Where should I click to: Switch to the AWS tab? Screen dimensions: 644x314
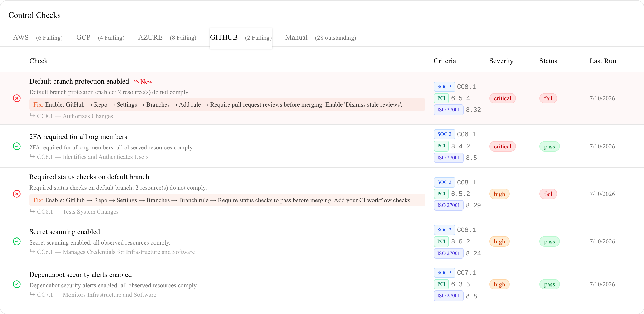pyautogui.click(x=38, y=38)
